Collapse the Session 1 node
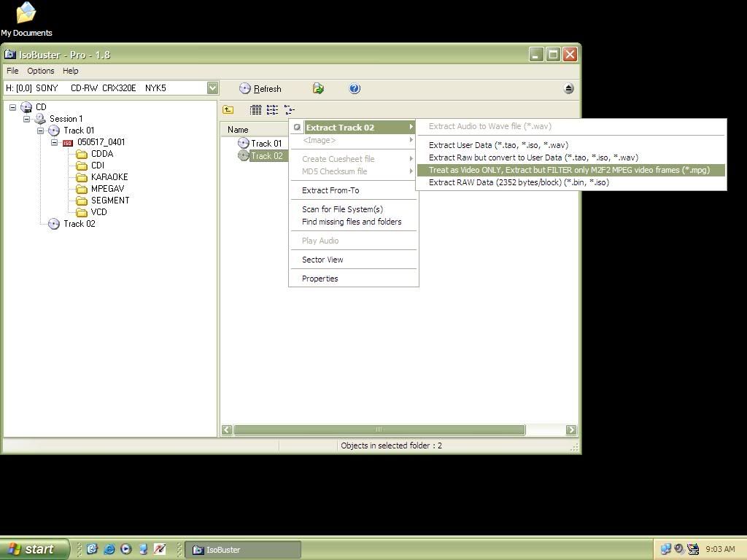This screenshot has width=747, height=560. (x=27, y=119)
